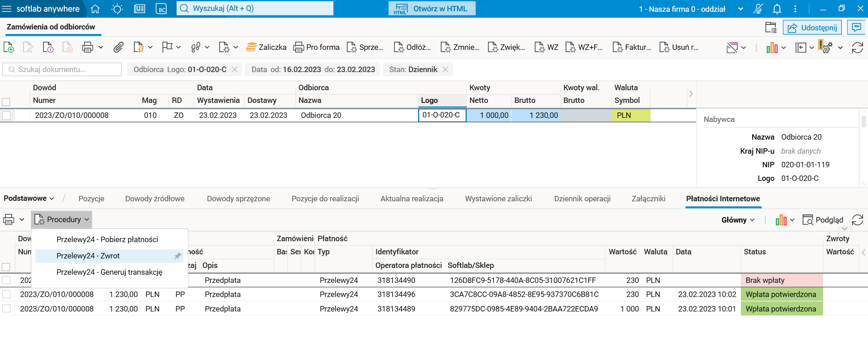The width and height of the screenshot is (868, 350).
Task: Switch to the Pozycje tab
Action: tap(91, 199)
